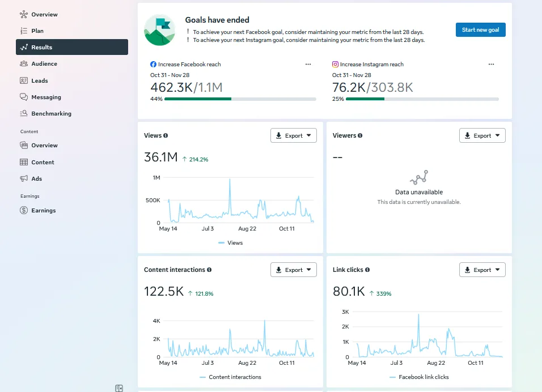Click the Instagram reach progress bar
Viewport: 542px width, 392px height.
click(422, 99)
